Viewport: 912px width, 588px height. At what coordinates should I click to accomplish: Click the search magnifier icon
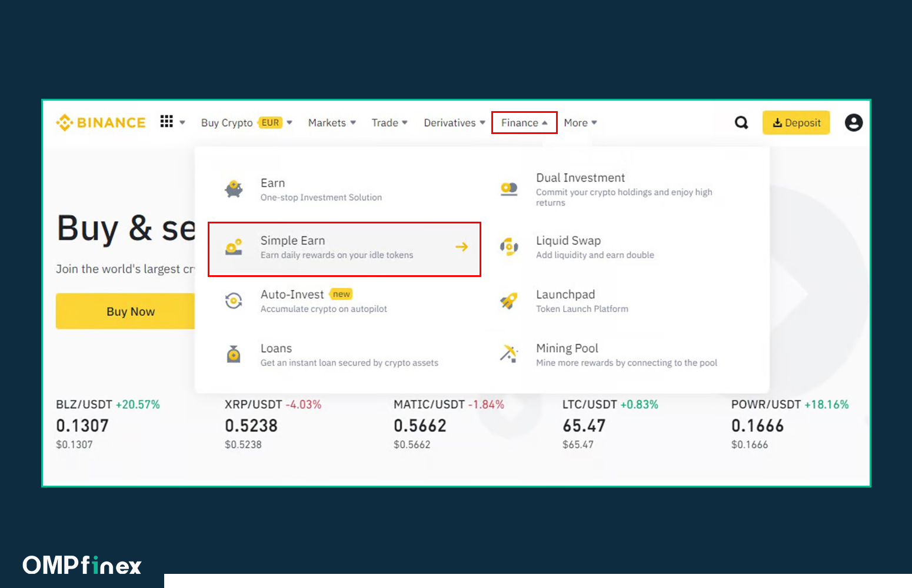coord(741,122)
